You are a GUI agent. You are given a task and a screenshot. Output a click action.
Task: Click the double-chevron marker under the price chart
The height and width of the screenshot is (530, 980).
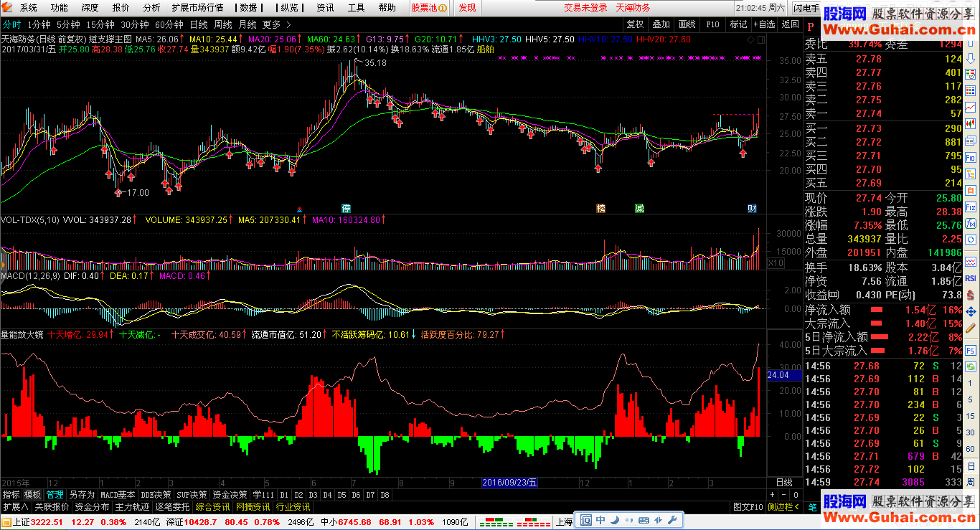tap(299, 209)
